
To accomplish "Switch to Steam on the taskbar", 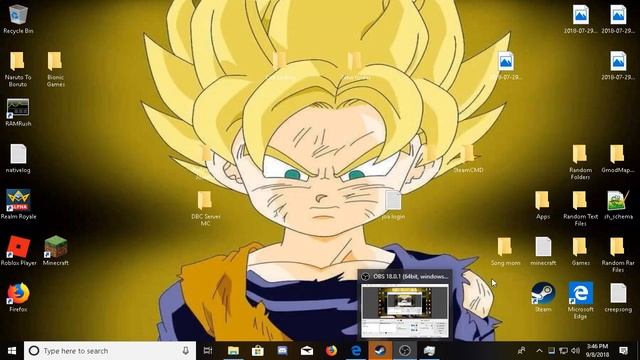I will click(380, 351).
